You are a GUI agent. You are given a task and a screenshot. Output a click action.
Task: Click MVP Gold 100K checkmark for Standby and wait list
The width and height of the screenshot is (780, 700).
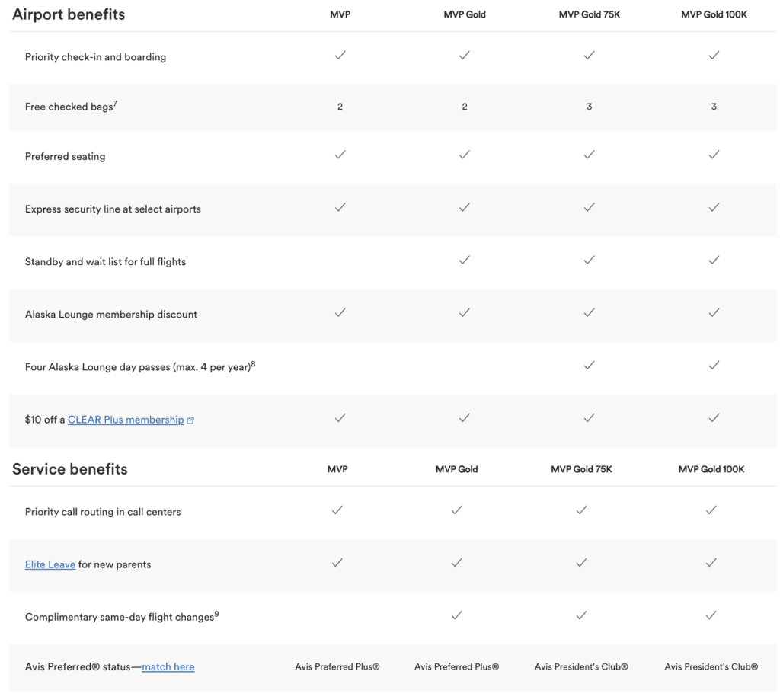tap(714, 261)
